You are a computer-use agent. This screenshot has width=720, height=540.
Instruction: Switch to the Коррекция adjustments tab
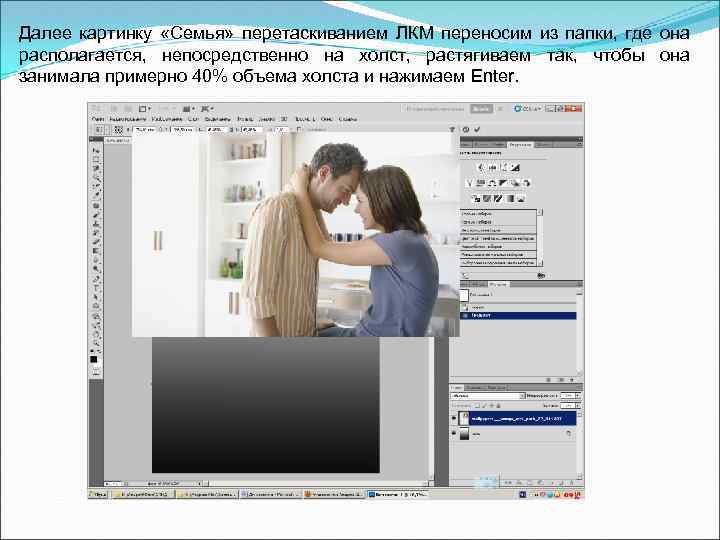coord(520,145)
